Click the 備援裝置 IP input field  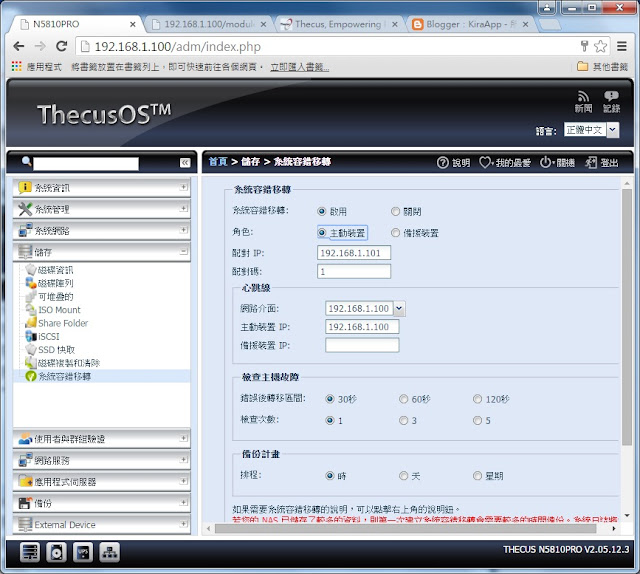[362, 345]
